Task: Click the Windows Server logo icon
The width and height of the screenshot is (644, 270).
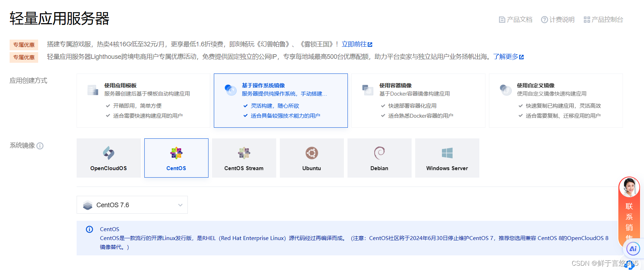Action: point(447,153)
